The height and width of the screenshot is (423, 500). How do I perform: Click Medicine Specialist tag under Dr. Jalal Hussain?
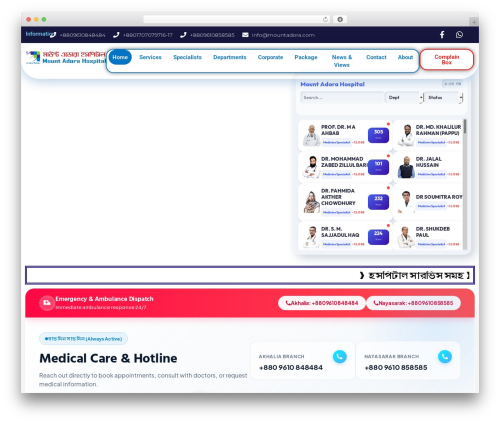point(431,174)
